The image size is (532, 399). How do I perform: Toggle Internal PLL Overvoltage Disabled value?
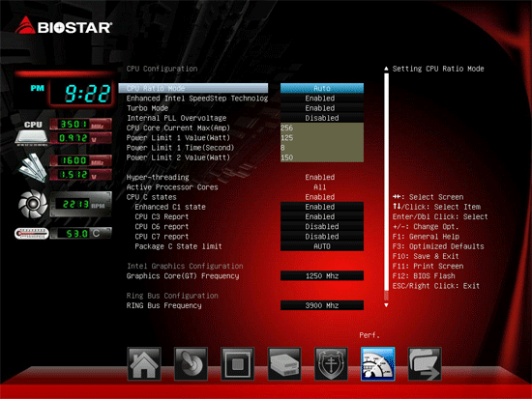point(322,118)
